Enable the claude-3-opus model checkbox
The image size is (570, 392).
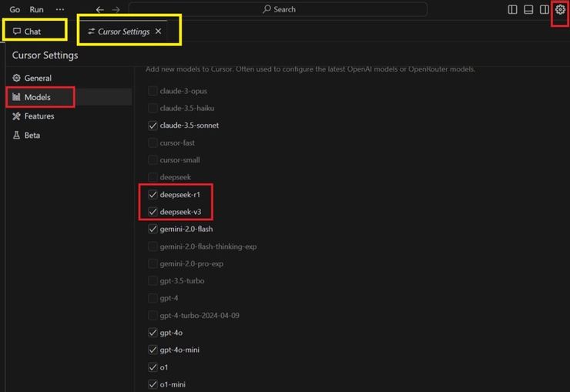point(153,91)
